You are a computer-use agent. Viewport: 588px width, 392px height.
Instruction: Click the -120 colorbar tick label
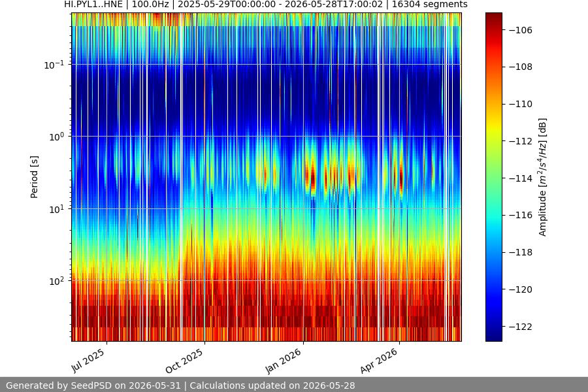click(521, 289)
